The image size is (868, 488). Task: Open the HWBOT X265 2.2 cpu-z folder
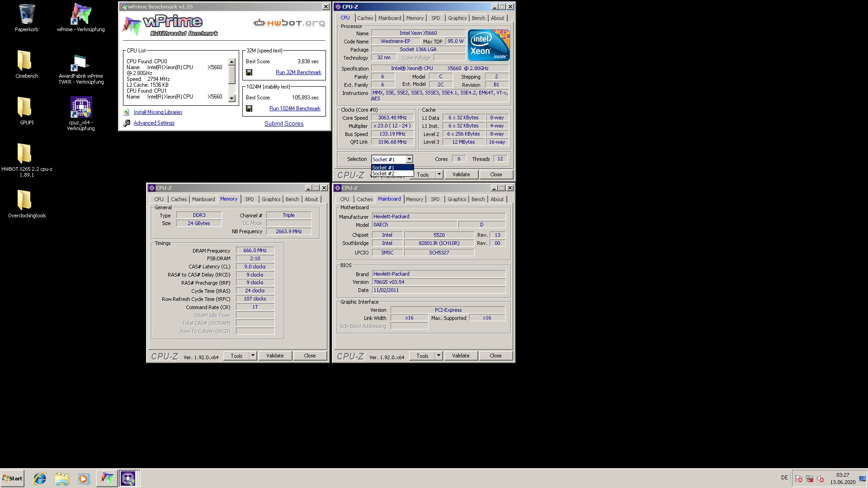pyautogui.click(x=26, y=160)
